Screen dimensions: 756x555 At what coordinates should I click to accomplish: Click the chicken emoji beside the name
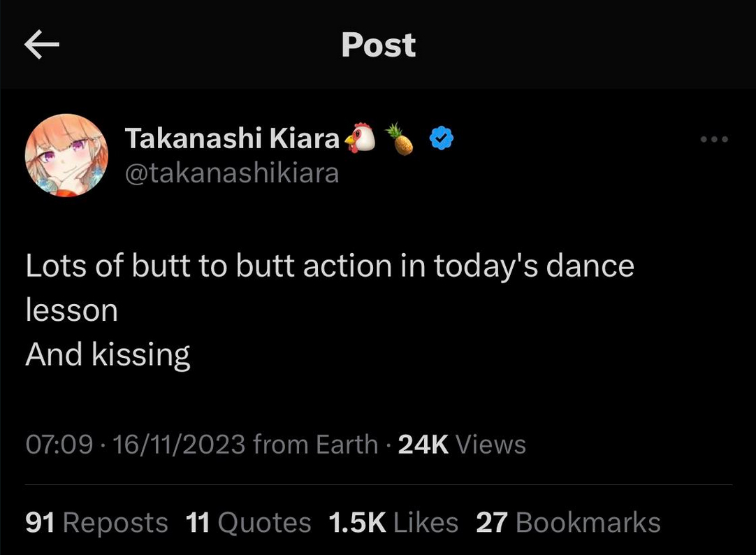pos(360,138)
